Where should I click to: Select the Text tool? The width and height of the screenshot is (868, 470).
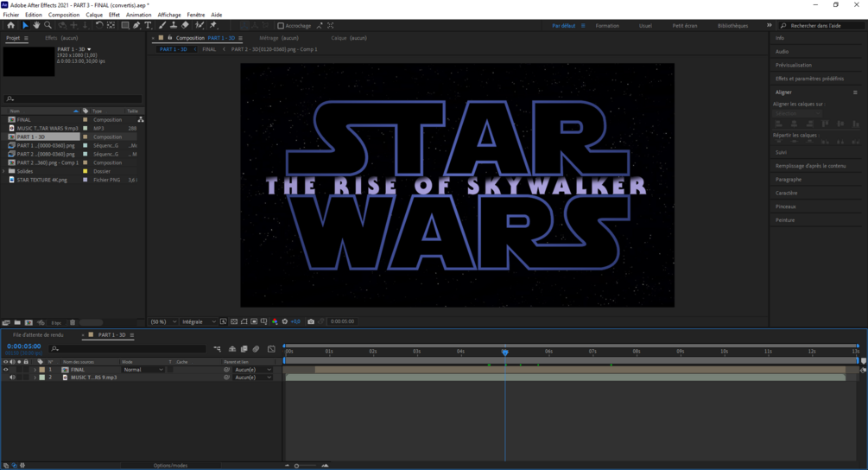point(148,25)
